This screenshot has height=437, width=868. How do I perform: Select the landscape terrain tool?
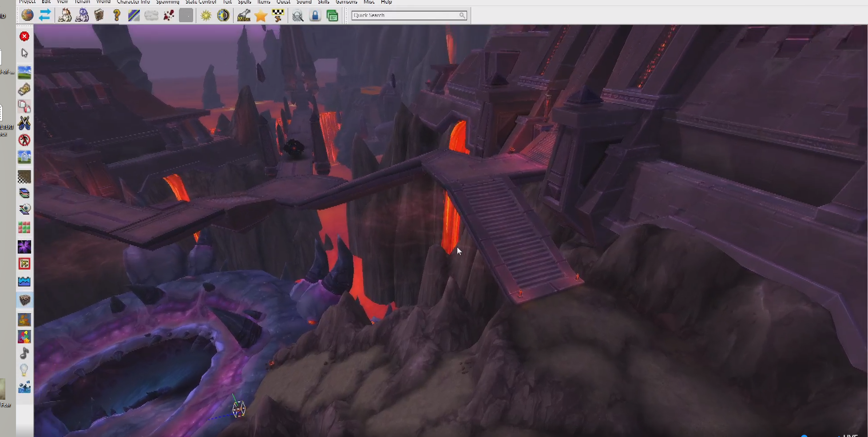24,72
